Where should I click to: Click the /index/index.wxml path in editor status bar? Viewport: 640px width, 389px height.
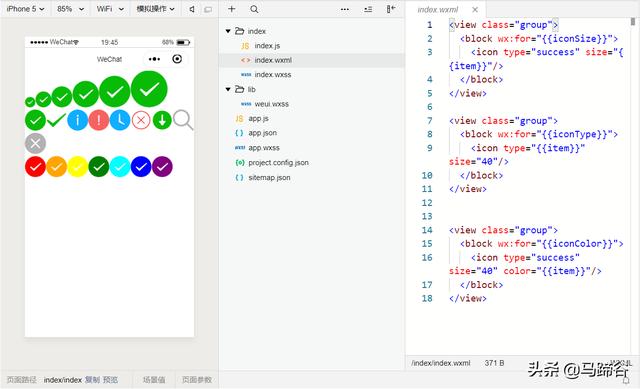coord(441,363)
